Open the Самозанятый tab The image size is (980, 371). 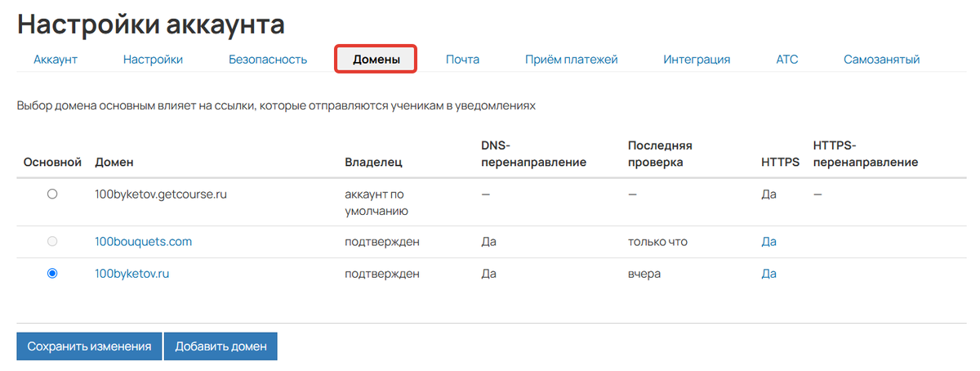pos(882,59)
